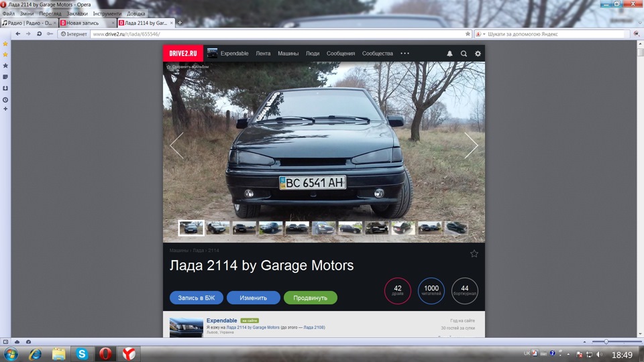This screenshot has height=362, width=644.
Task: Click the dark star Bookmarks sidebar icon
Action: (5, 66)
